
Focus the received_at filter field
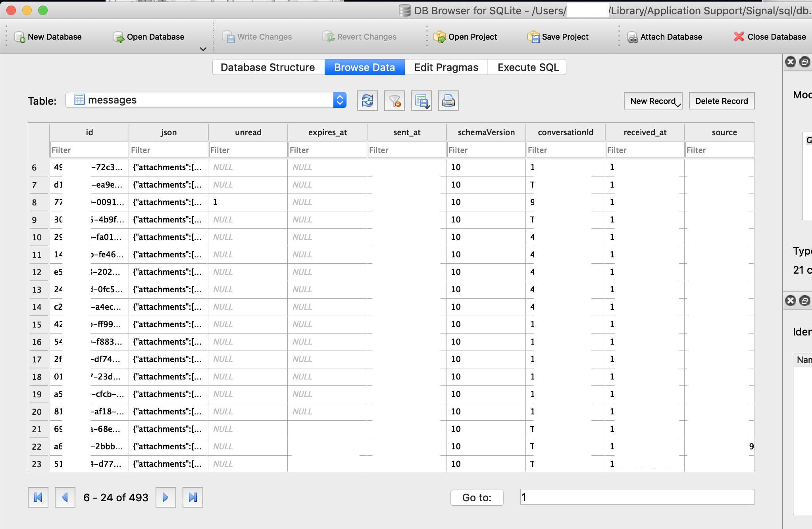tap(645, 150)
